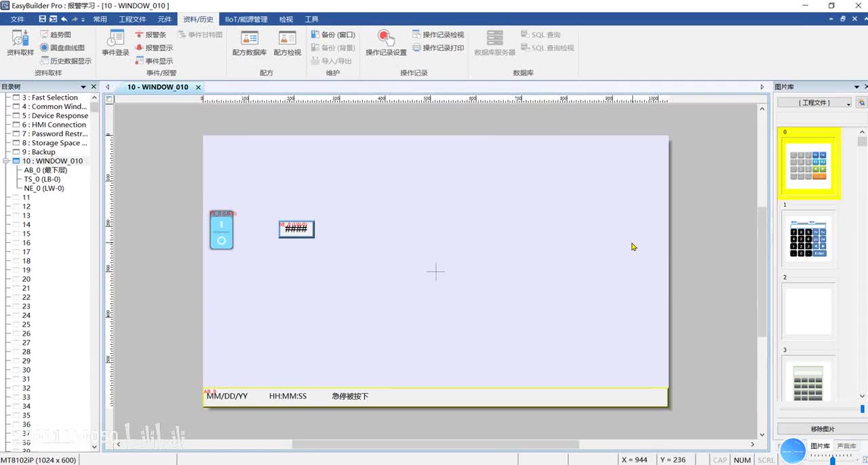The image size is (868, 465).
Task: Select the 急停被按下 alarm bar text
Action: (x=350, y=396)
